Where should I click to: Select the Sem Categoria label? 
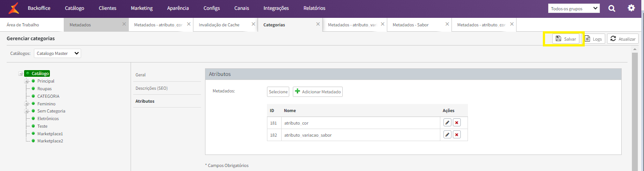click(x=51, y=111)
